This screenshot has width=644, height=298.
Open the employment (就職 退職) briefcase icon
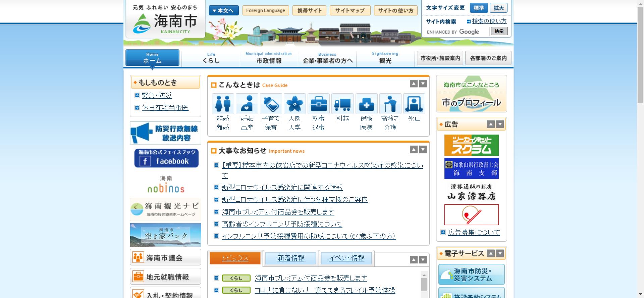pyautogui.click(x=319, y=104)
